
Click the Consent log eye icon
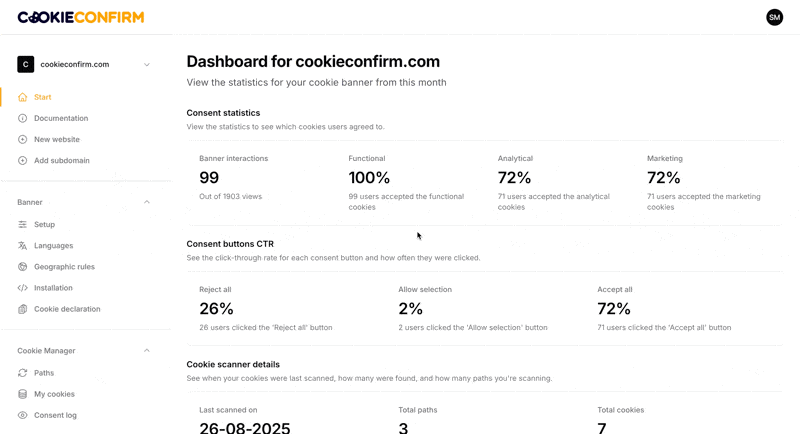[x=22, y=415]
